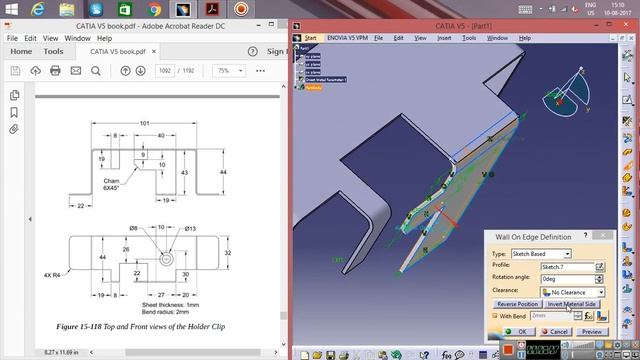Open the search magnifier in Acrobat toolbar

pos(96,71)
